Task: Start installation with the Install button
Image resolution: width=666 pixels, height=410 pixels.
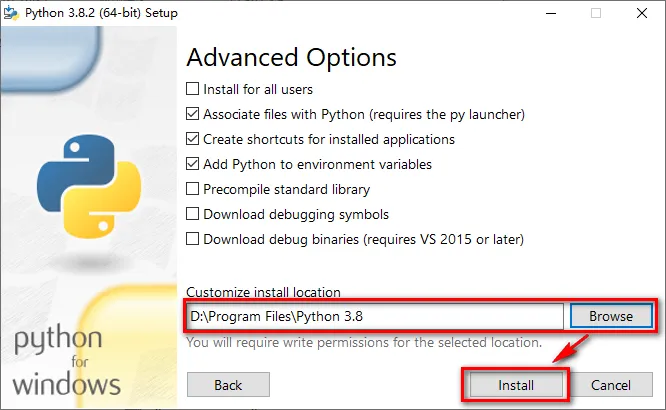Action: pyautogui.click(x=516, y=385)
